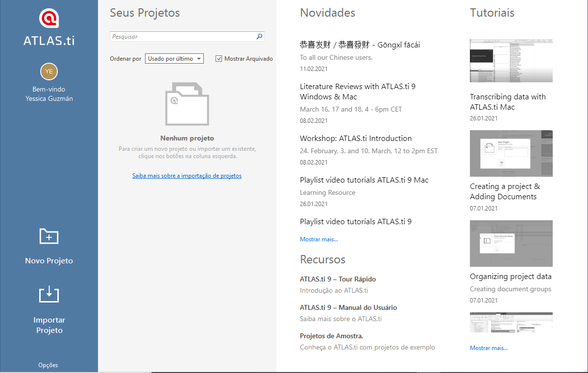Open Projetos de Amostra resource
This screenshot has height=373, width=588.
coord(331,336)
